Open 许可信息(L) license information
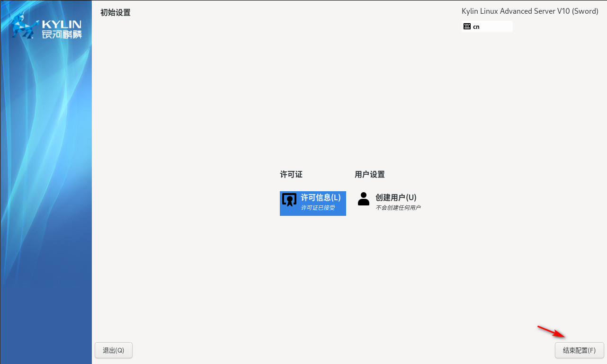Viewport: 607px width, 364px height. pos(321,198)
